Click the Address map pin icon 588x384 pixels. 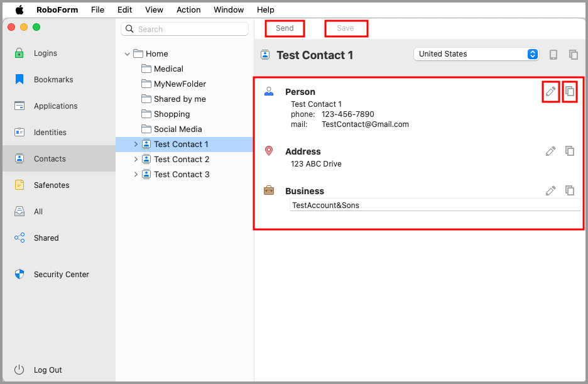269,151
